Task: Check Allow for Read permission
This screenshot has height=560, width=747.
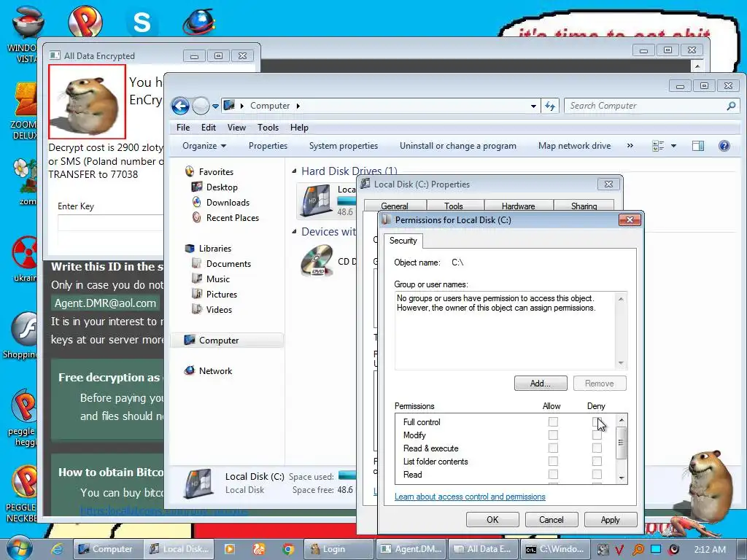Action: pyautogui.click(x=553, y=474)
